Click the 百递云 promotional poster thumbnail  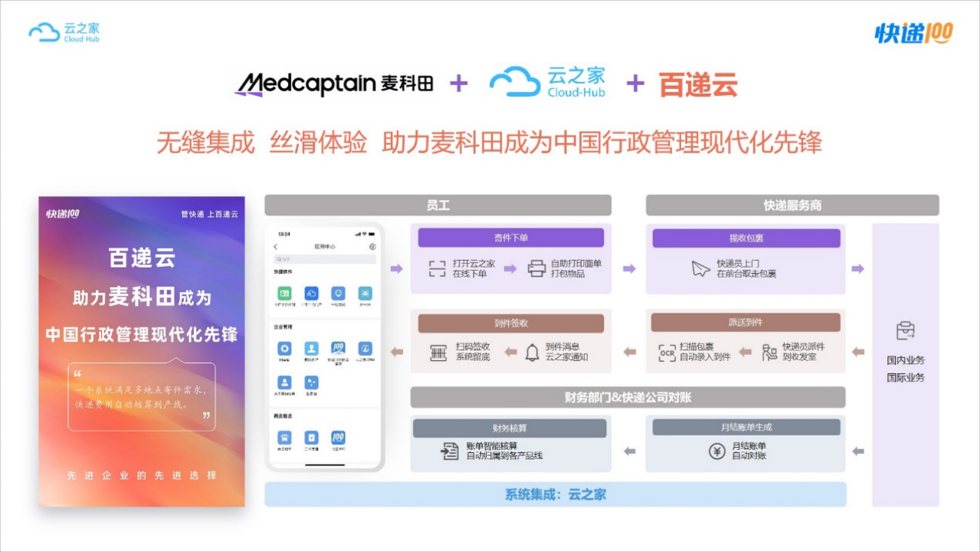coord(142,351)
